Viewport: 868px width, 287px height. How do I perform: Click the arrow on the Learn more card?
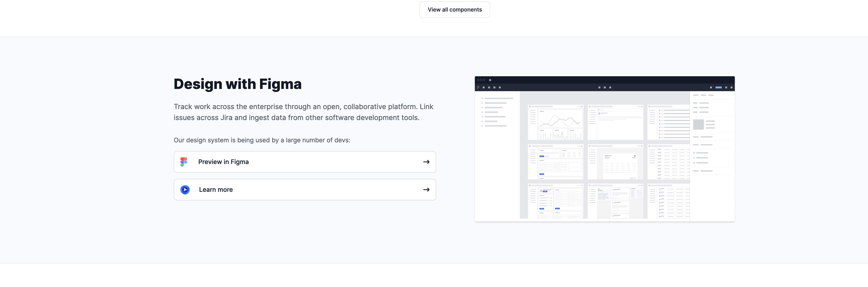(x=426, y=189)
